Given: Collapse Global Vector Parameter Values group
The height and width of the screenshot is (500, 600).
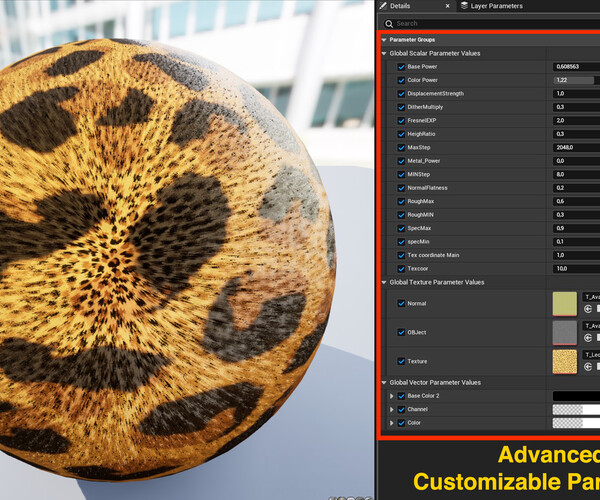Looking at the screenshot, I should coord(384,383).
